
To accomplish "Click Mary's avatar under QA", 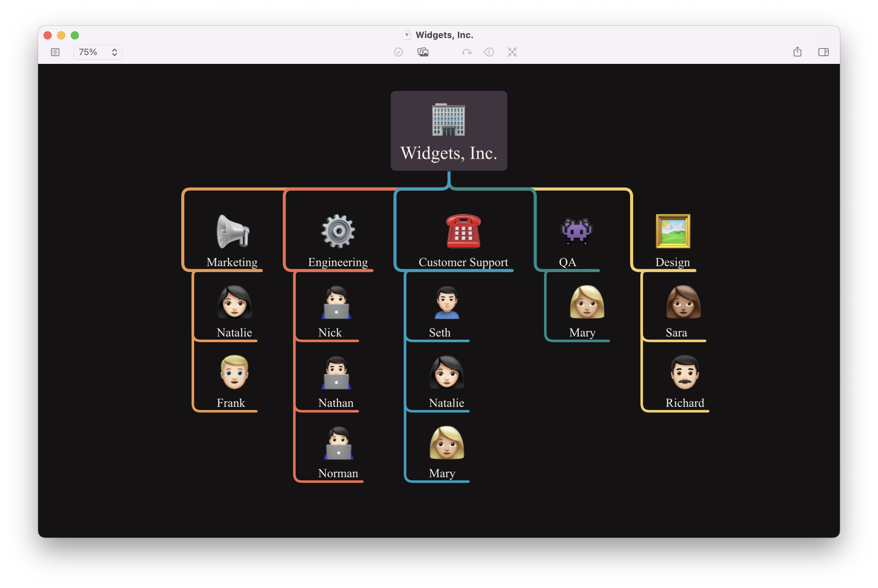I will point(587,301).
